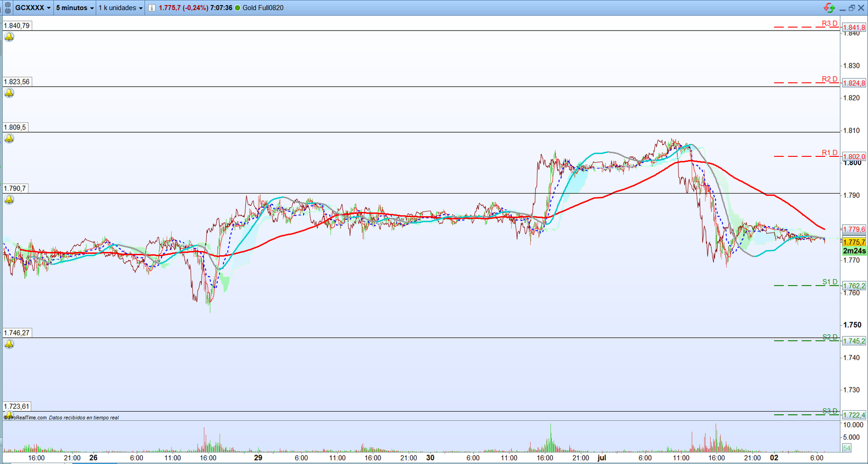Open the 1 k unidades dropdown
The height and width of the screenshot is (464, 868).
[121, 8]
